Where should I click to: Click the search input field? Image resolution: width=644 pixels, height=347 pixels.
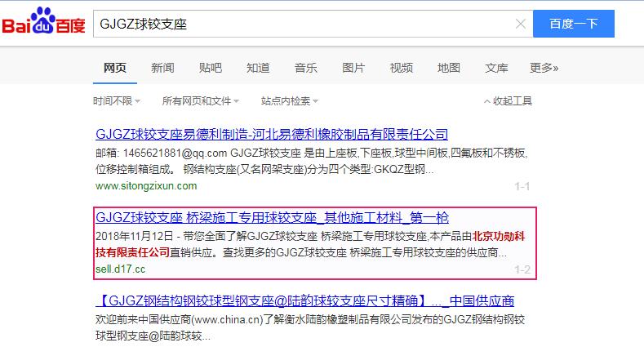302,24
